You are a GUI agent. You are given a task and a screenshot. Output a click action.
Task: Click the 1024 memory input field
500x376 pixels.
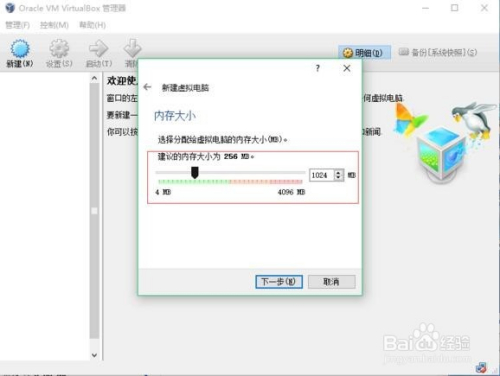322,175
